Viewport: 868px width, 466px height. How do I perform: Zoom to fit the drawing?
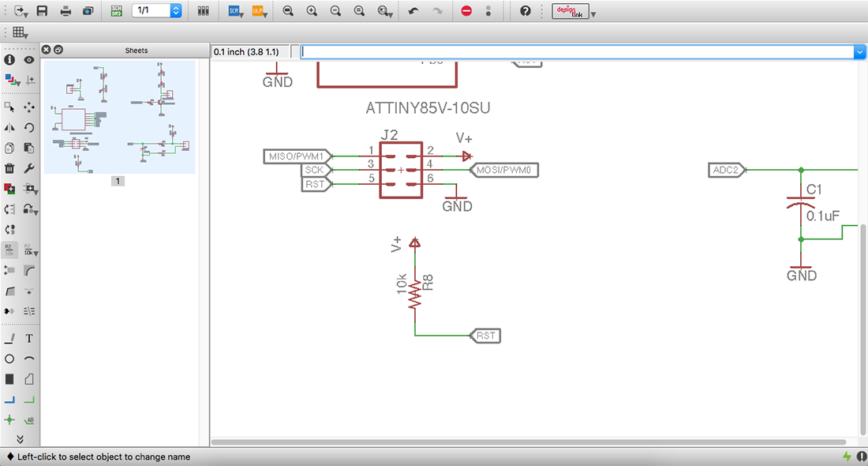(288, 10)
